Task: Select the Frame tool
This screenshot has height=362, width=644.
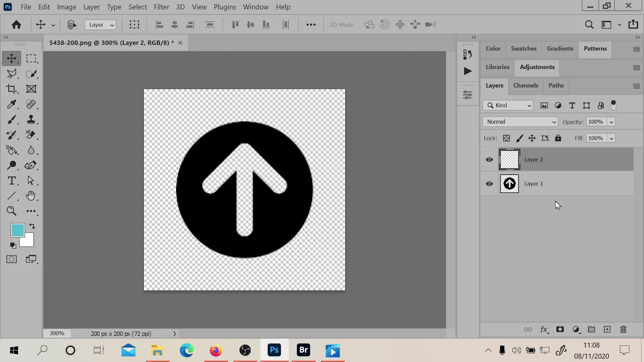Action: [x=31, y=89]
